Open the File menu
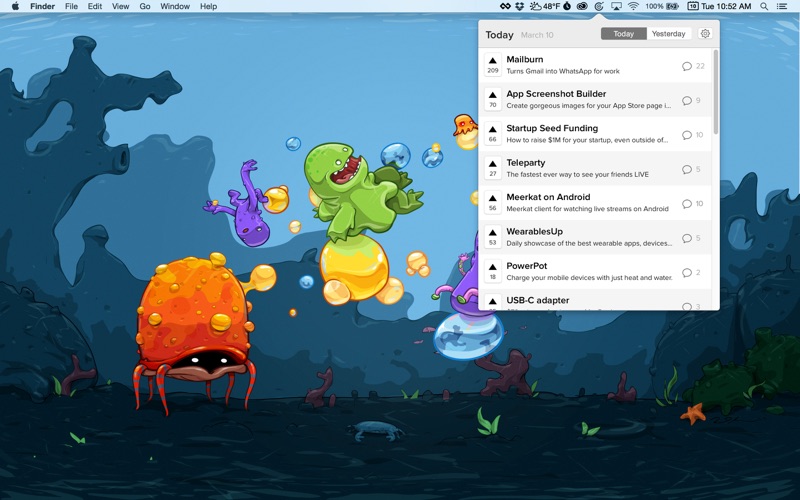This screenshot has width=800, height=500. click(71, 6)
